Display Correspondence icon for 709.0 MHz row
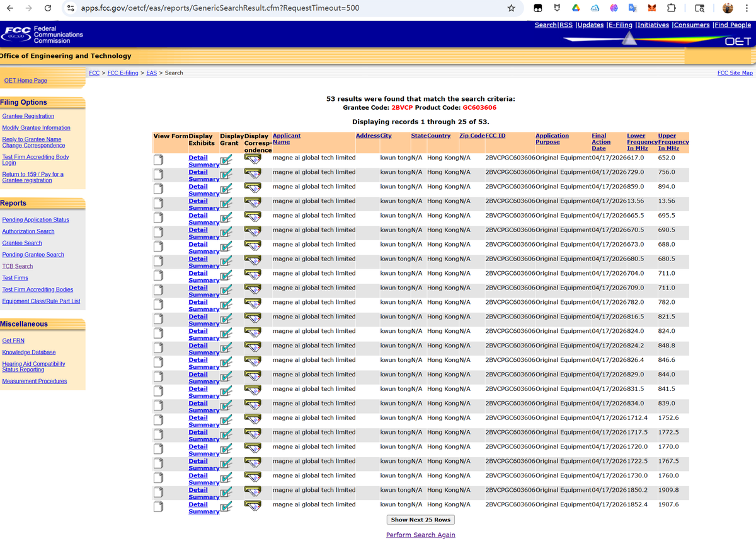The image size is (756, 553). [253, 289]
